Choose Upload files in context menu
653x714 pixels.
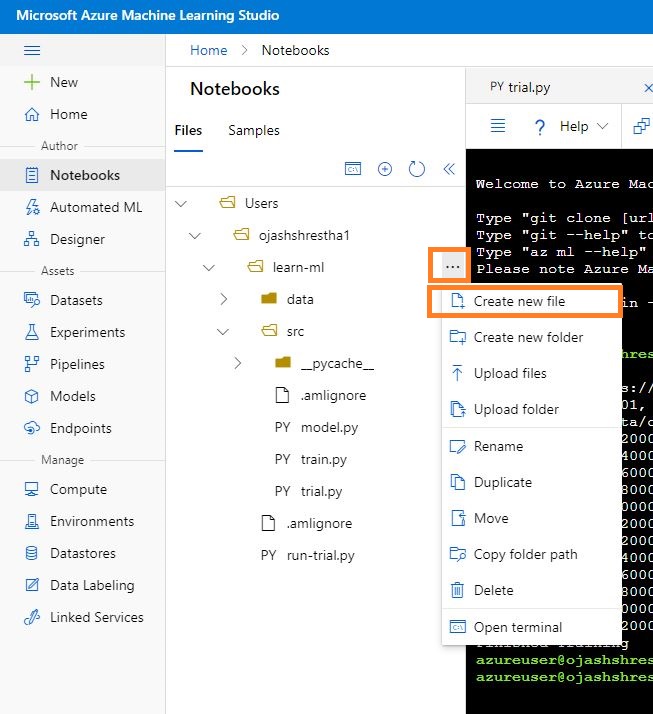[531, 373]
